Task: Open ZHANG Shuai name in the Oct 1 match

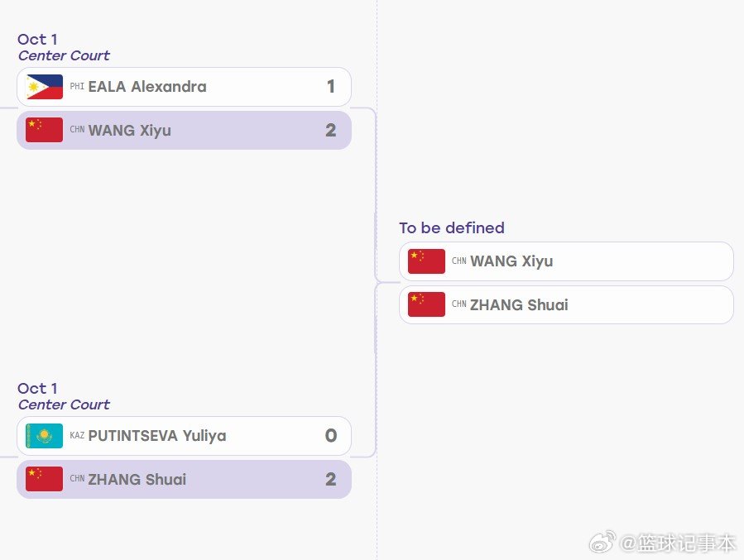Action: click(137, 479)
